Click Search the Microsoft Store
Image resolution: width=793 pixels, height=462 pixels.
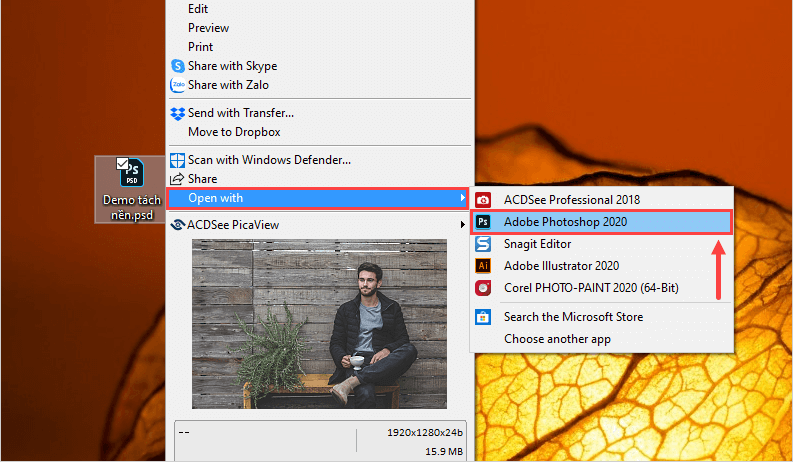(573, 317)
